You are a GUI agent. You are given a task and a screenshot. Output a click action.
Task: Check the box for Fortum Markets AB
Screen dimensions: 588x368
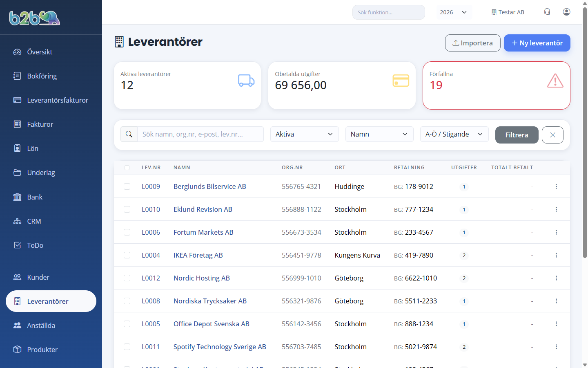(127, 232)
